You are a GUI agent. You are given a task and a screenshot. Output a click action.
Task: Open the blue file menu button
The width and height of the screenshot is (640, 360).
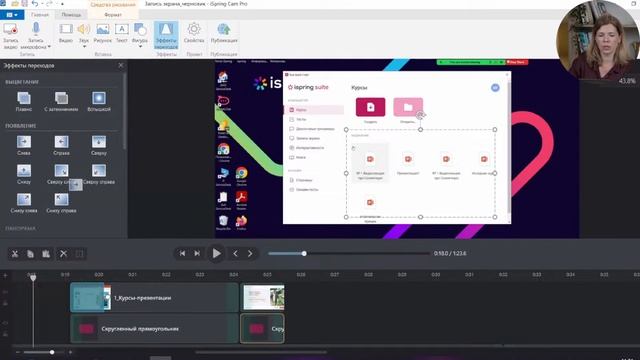(12, 15)
